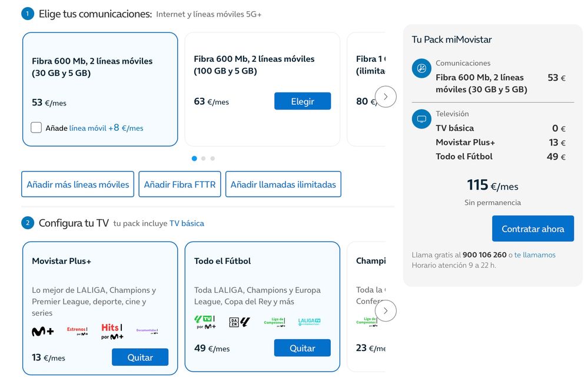Show next communications plans with the arrow
This screenshot has height=384, width=588.
click(x=386, y=97)
